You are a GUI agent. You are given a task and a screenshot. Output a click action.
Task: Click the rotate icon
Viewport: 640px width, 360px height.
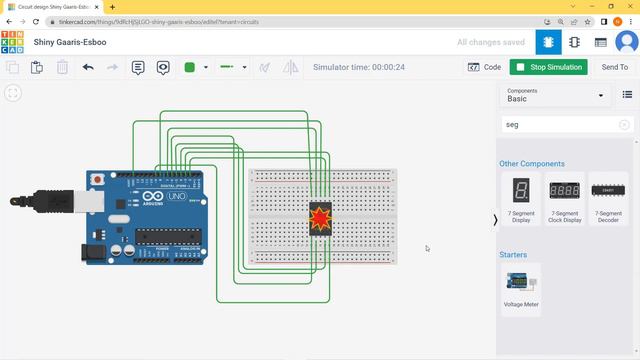pyautogui.click(x=265, y=67)
